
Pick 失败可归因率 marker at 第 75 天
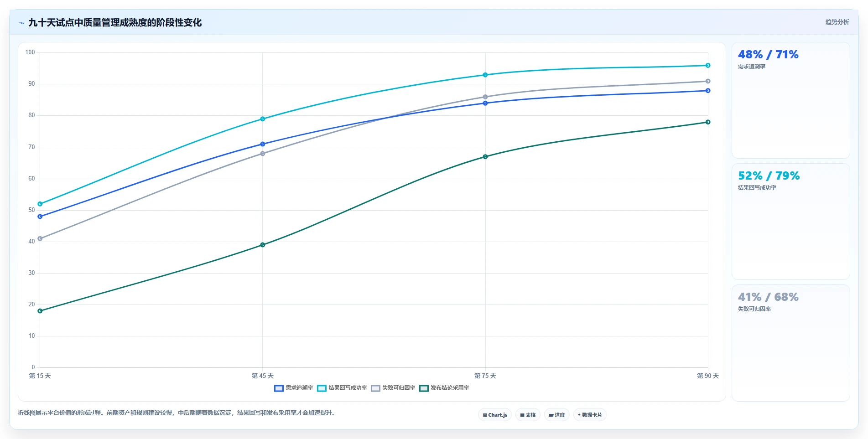tap(485, 97)
